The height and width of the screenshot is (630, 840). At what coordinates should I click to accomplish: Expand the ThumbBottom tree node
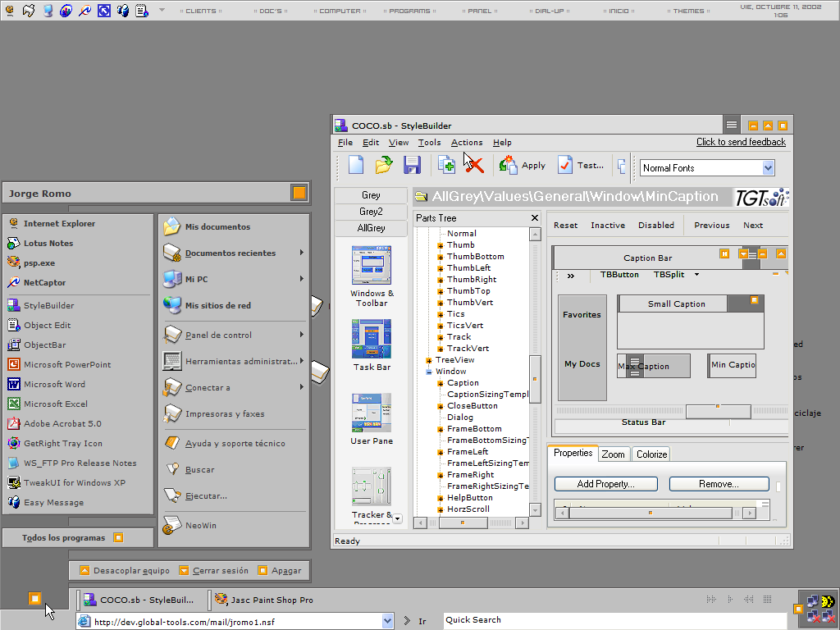441,257
